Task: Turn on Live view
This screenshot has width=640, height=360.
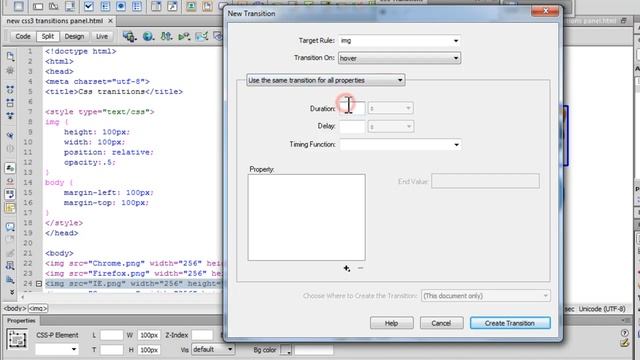Action: (102, 36)
